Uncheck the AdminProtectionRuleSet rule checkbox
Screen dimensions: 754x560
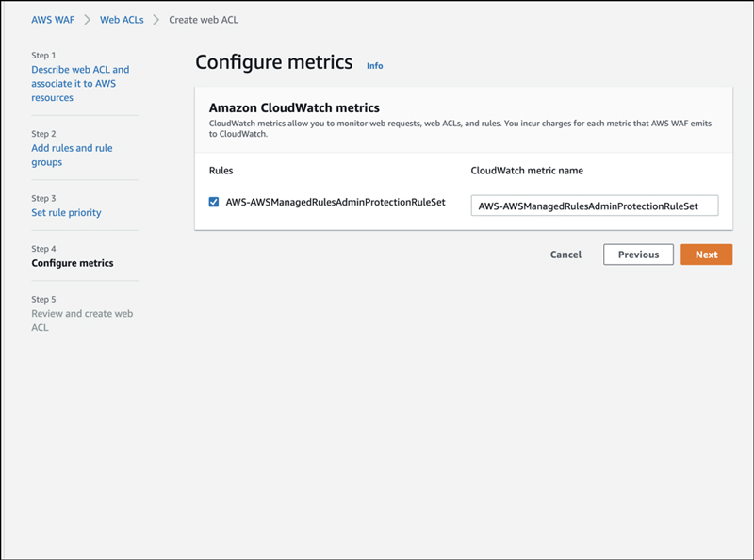214,202
